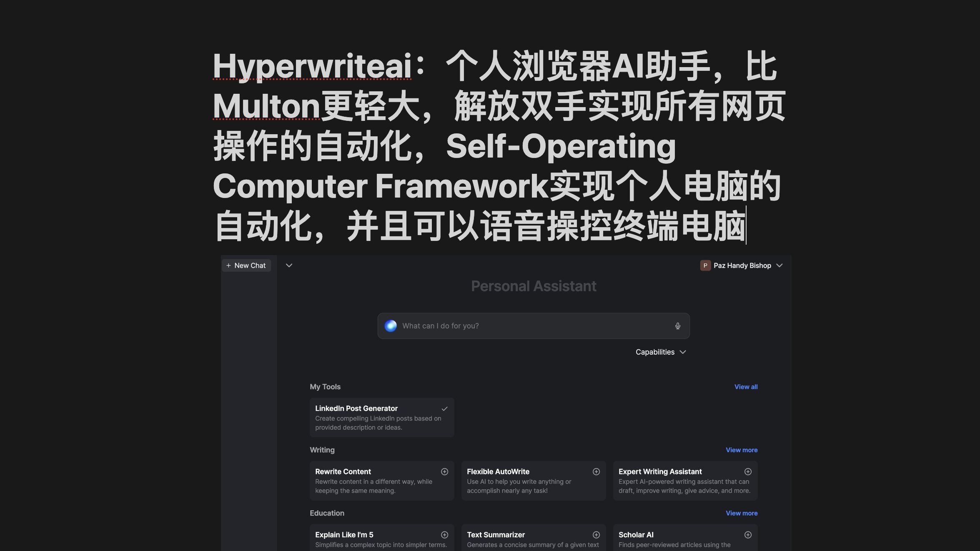Screen dimensions: 980x551
Task: Click the Explain Like I'm 5 tool icon
Action: (x=444, y=534)
